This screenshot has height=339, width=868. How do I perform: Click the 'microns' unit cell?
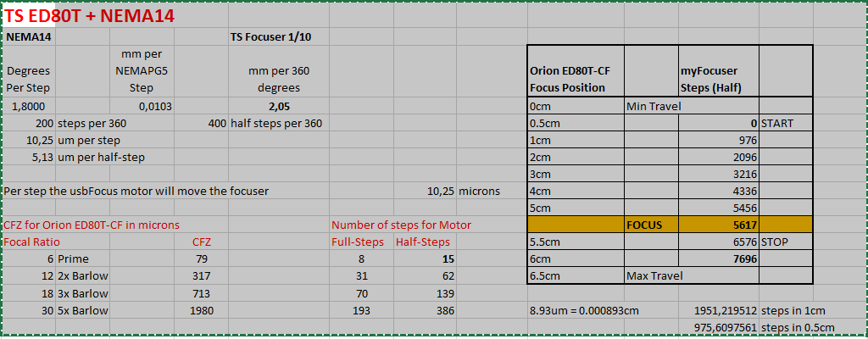[480, 191]
